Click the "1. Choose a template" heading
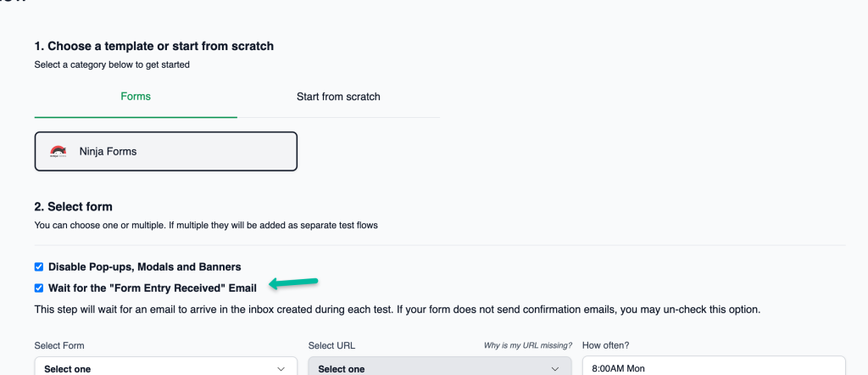 pos(154,46)
